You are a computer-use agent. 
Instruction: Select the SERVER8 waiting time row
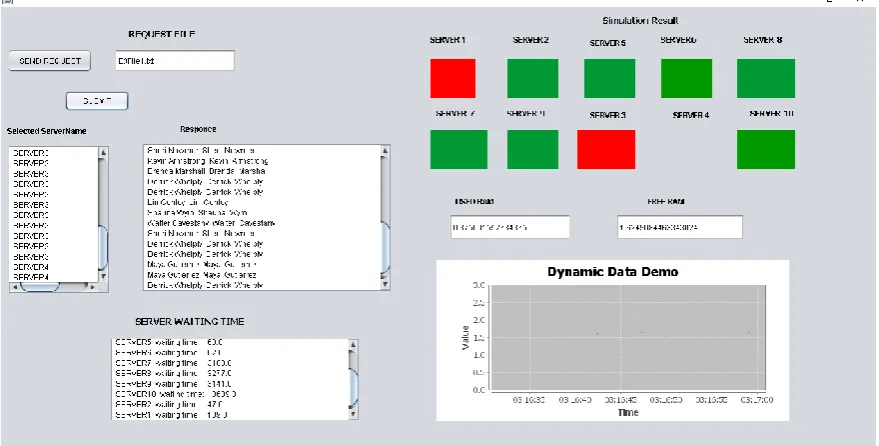click(230, 373)
